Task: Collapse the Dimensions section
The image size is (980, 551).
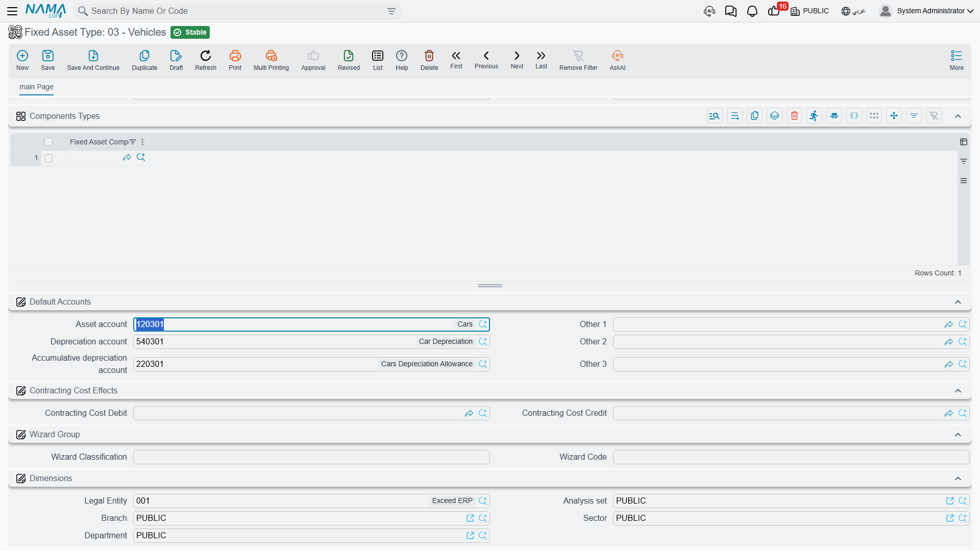Action: tap(958, 479)
